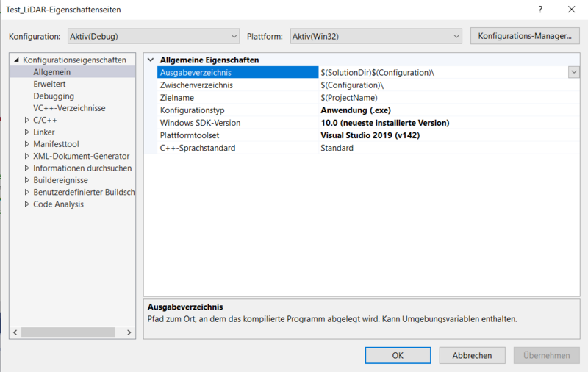
Task: Expand the XML-Dokument-Generator node
Action: click(26, 156)
